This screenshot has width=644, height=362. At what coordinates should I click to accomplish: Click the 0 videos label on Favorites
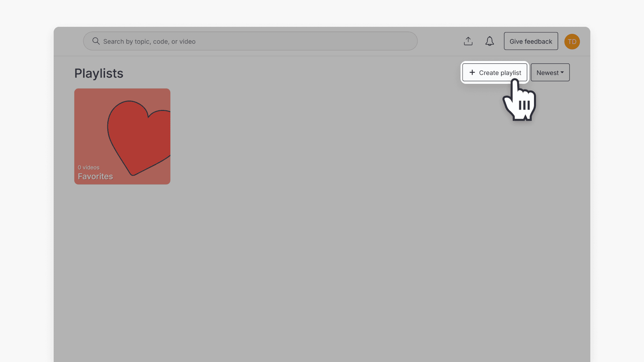89,167
